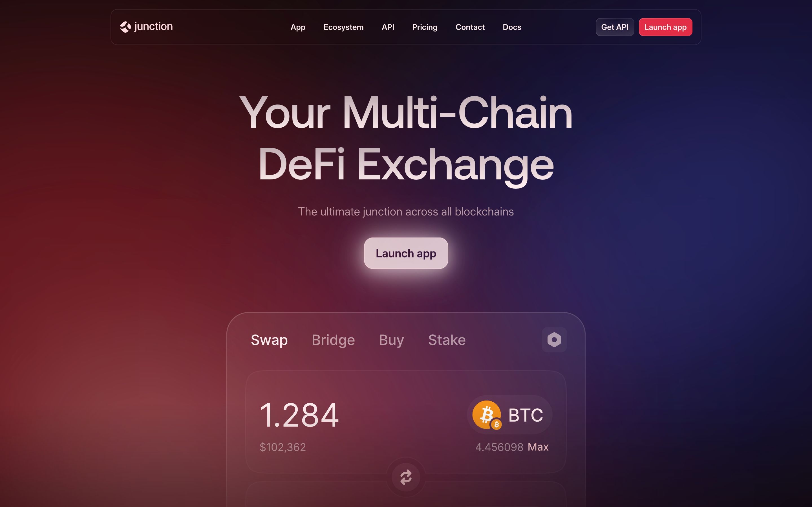
Task: Click the junction logo icon
Action: pyautogui.click(x=125, y=27)
